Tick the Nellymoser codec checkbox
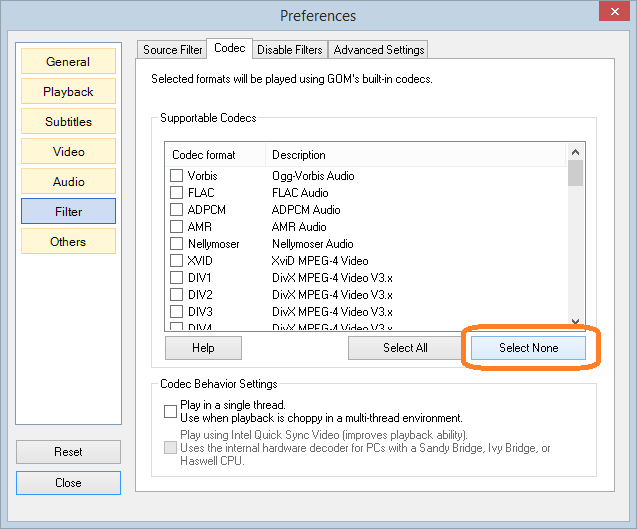The height and width of the screenshot is (529, 637). pyautogui.click(x=177, y=244)
